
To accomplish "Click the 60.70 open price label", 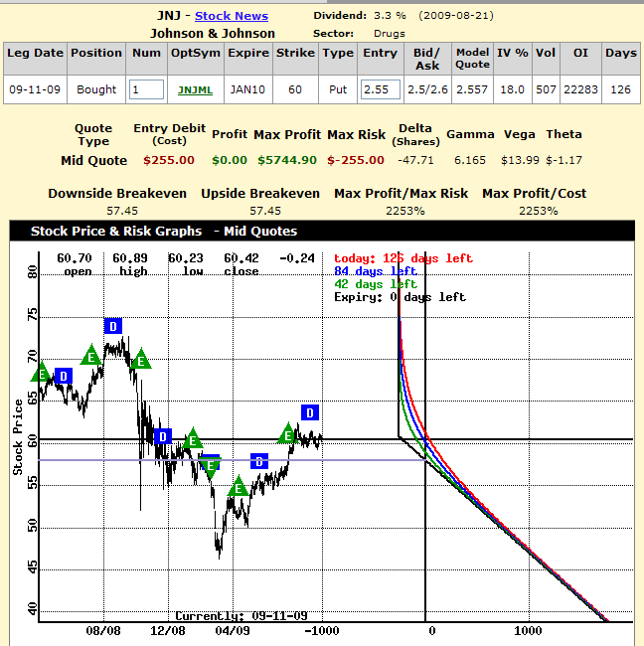I will point(75,258).
